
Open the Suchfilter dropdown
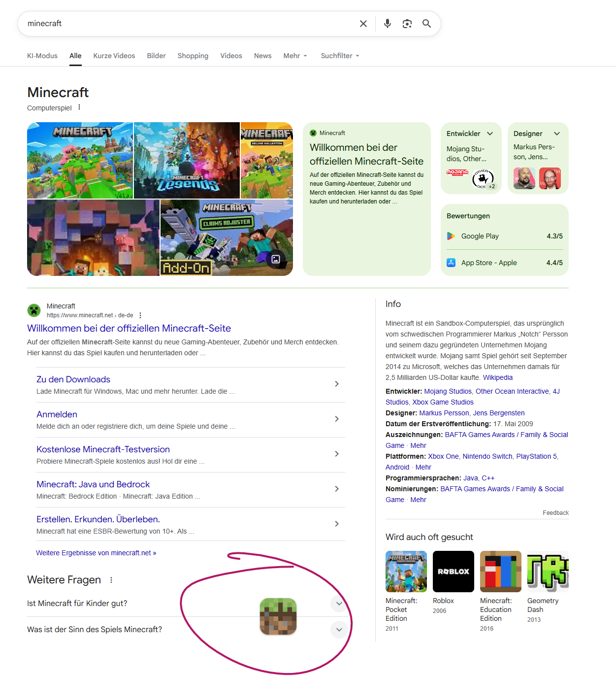tap(340, 56)
